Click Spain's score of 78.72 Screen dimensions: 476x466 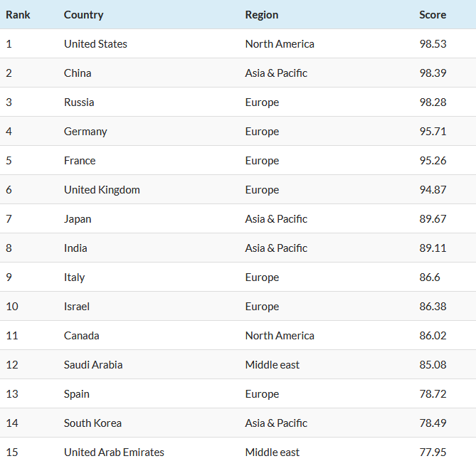433,394
